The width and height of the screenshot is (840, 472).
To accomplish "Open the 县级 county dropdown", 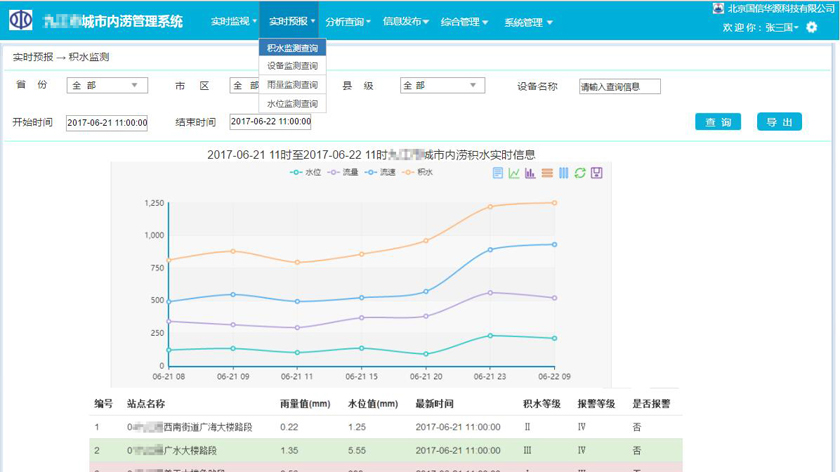I will click(442, 86).
